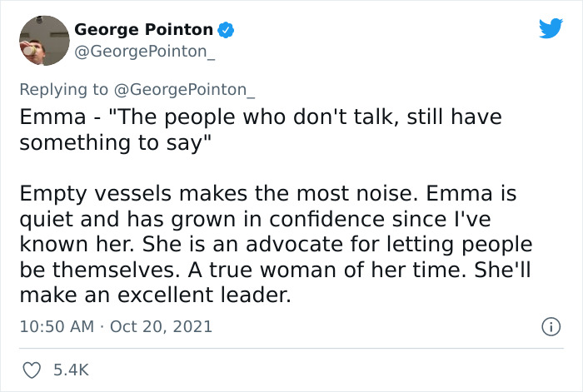
Task: Open the 10:50 AM timestamp
Action: (57, 326)
